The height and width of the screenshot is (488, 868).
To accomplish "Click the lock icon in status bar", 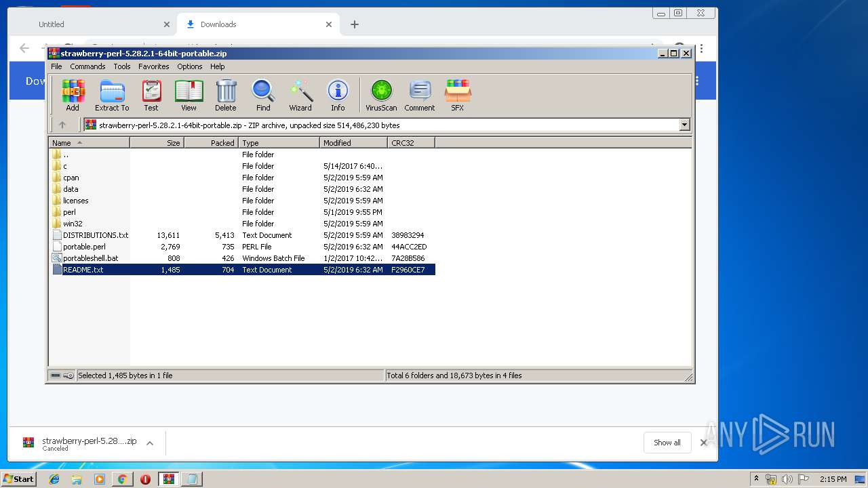I will tap(68, 375).
